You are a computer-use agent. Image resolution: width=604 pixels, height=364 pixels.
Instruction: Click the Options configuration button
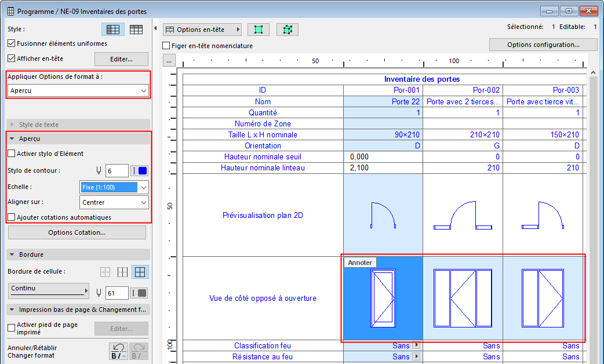coord(543,45)
